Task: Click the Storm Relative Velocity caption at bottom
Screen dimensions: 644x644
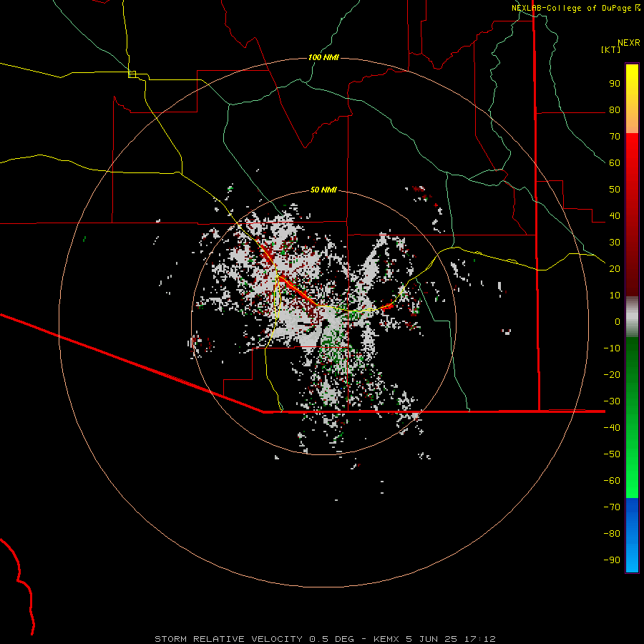Action: pos(325,639)
